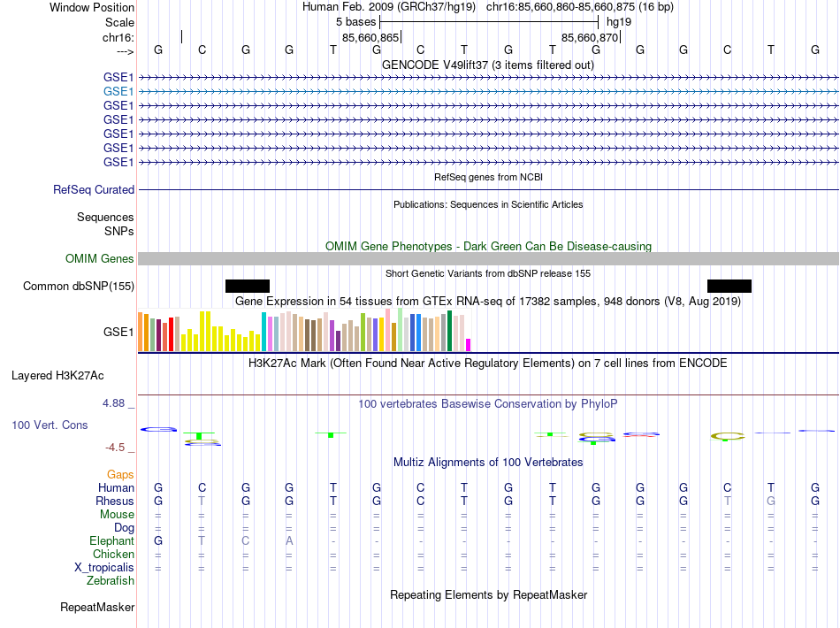The height and width of the screenshot is (628, 840).
Task: Open Common dbSNP(155) track label
Action: [79, 286]
